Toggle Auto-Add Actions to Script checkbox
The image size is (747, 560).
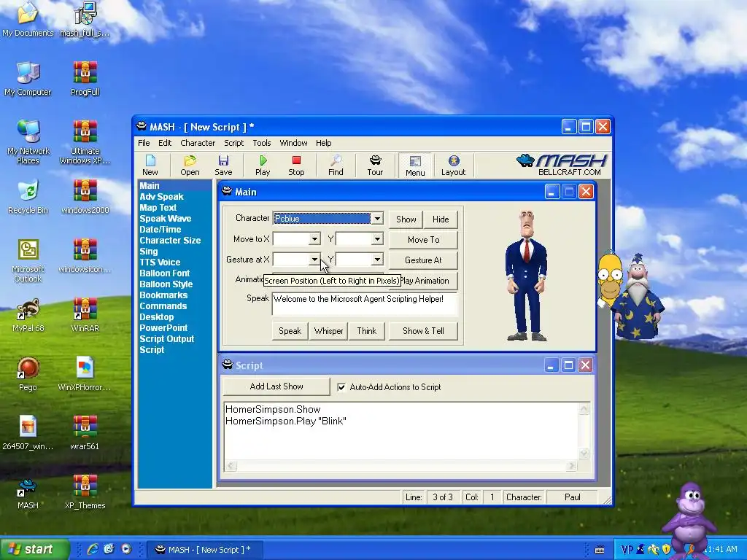[x=341, y=387]
